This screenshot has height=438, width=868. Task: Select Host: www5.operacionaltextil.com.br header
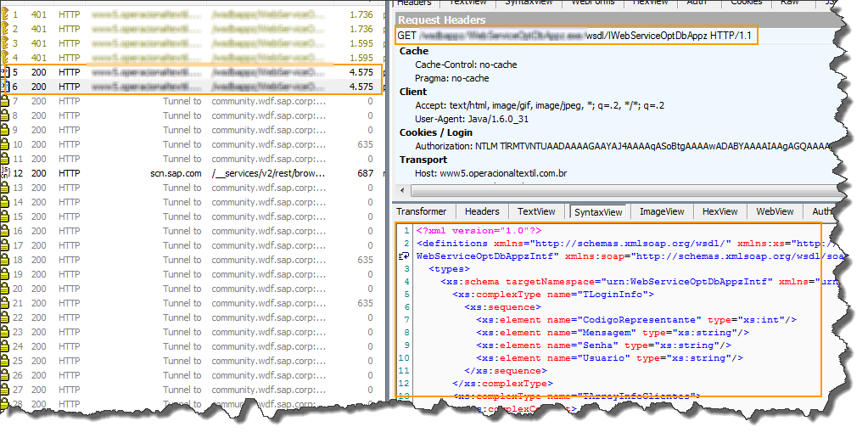pyautogui.click(x=491, y=173)
